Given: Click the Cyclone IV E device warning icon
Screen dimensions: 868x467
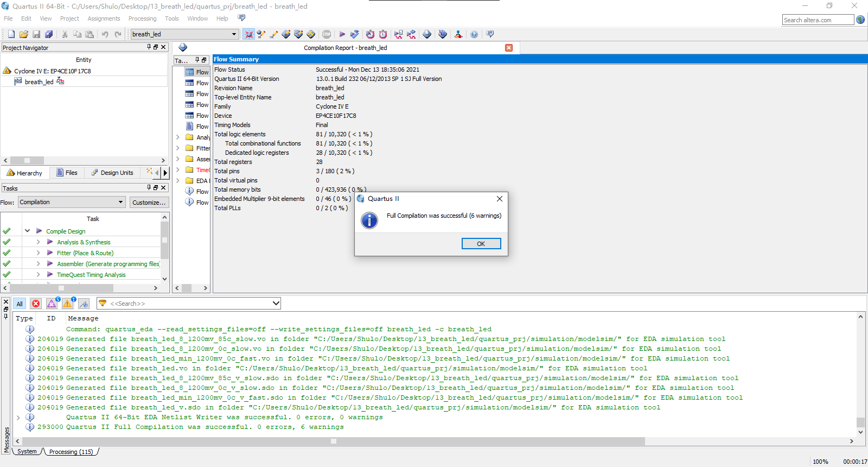Looking at the screenshot, I should [x=7, y=71].
